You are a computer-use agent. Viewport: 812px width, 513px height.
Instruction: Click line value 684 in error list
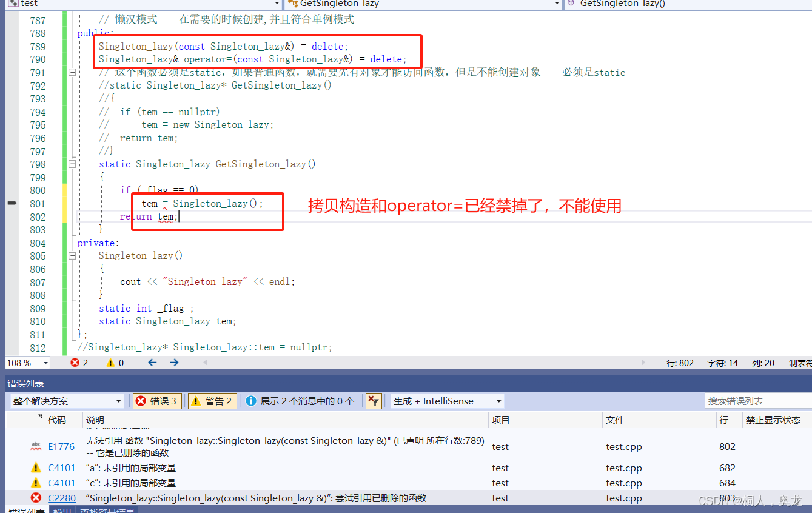727,483
